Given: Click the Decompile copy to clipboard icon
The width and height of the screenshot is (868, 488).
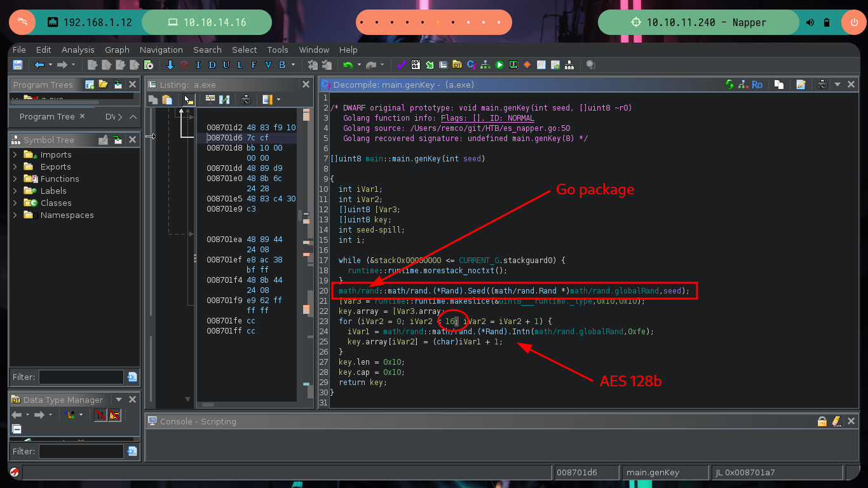Looking at the screenshot, I should point(778,85).
